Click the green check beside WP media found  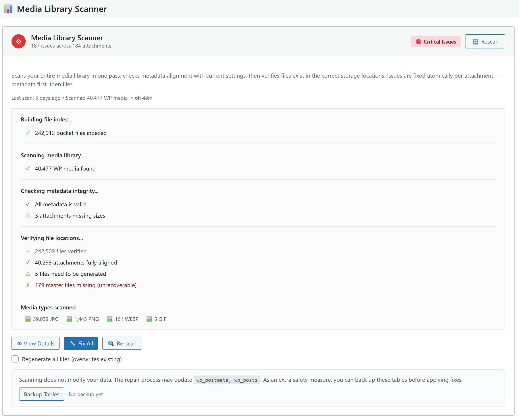[28, 168]
